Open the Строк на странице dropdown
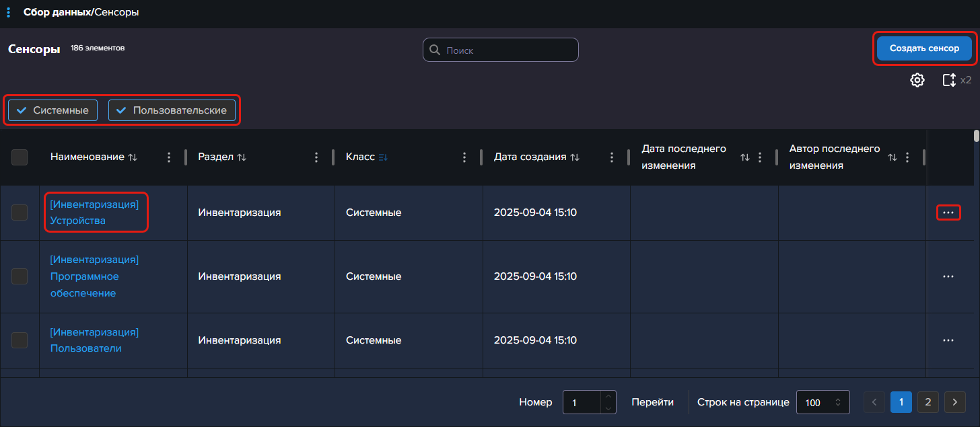Screen dimensions: 980x427 [x=823, y=402]
